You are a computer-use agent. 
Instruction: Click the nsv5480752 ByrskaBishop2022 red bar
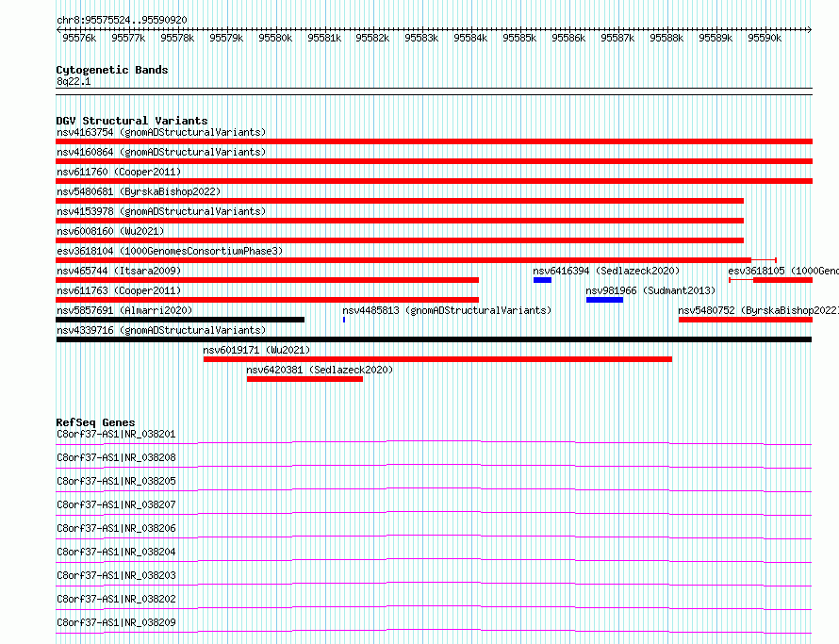click(746, 320)
